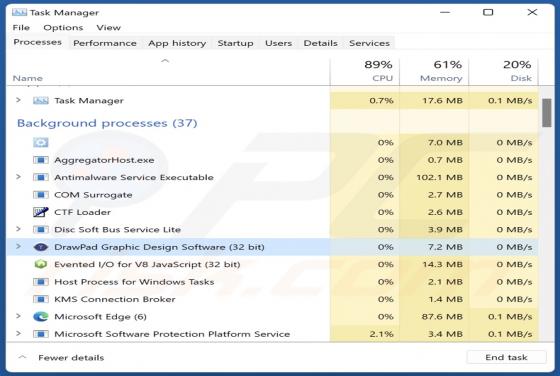Select Evented I/O for V8 JavaScript name
Screen dimensions: 560x376
(147, 265)
